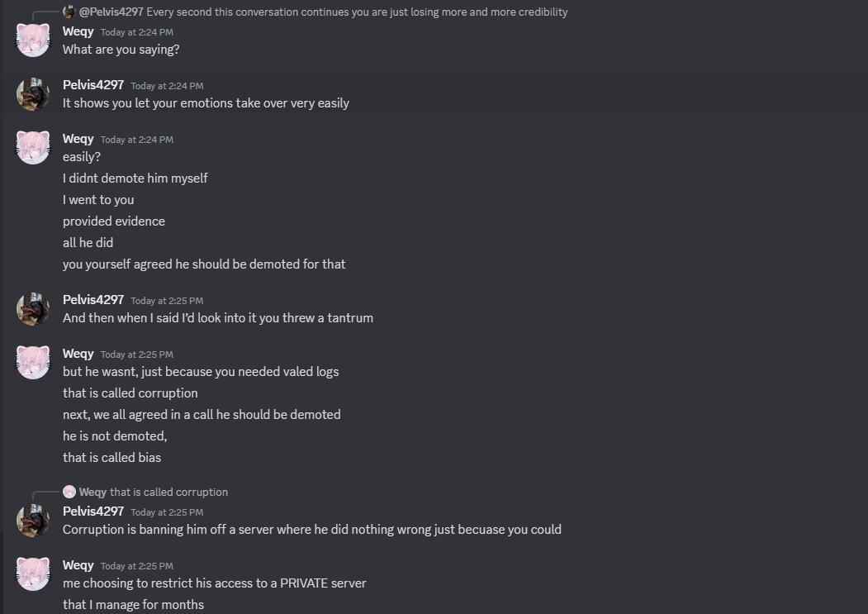Click the timestamp on Pelvis4297's "emotions take over" message
868x614 pixels.
pos(167,86)
